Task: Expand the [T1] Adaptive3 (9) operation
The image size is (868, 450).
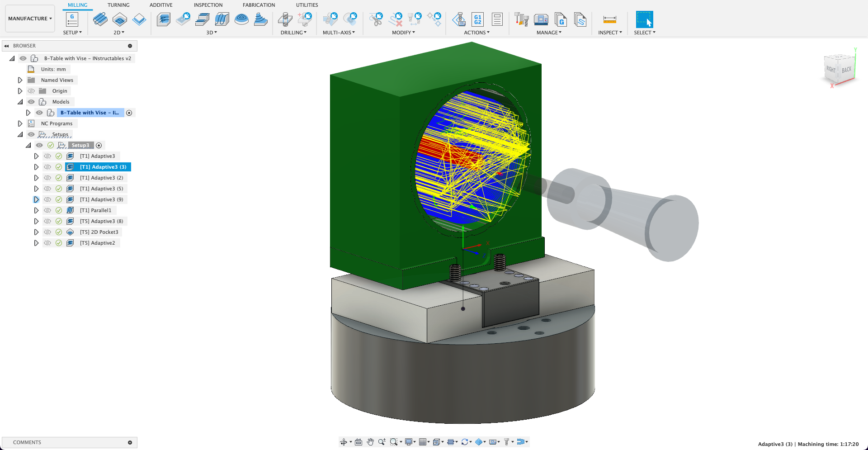Action: pyautogui.click(x=36, y=199)
